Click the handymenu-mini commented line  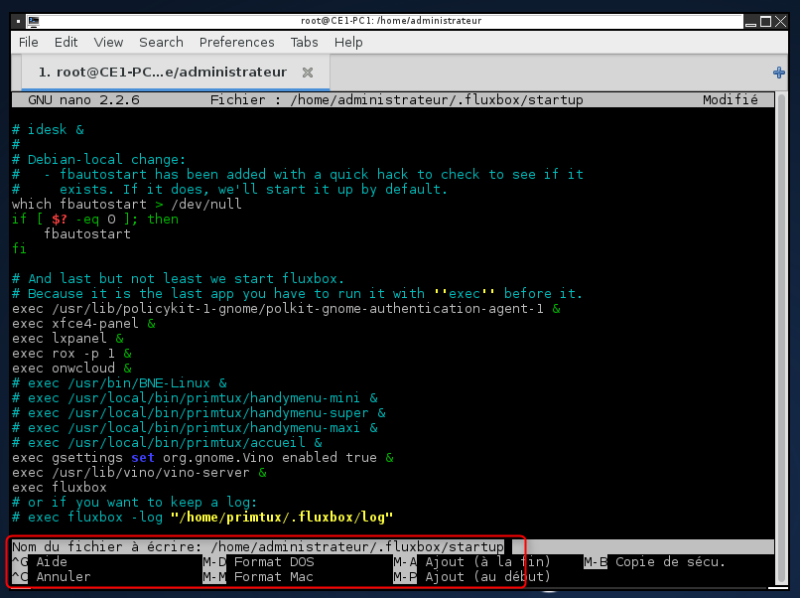pyautogui.click(x=195, y=398)
